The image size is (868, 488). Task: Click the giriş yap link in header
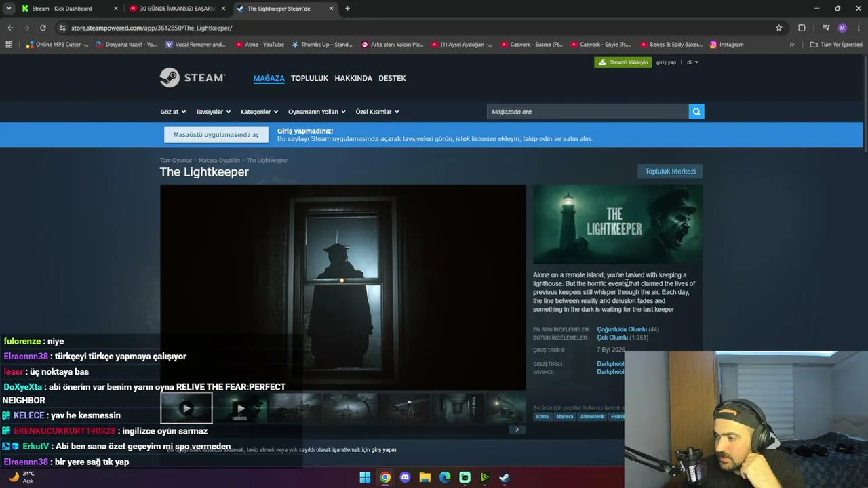[666, 62]
